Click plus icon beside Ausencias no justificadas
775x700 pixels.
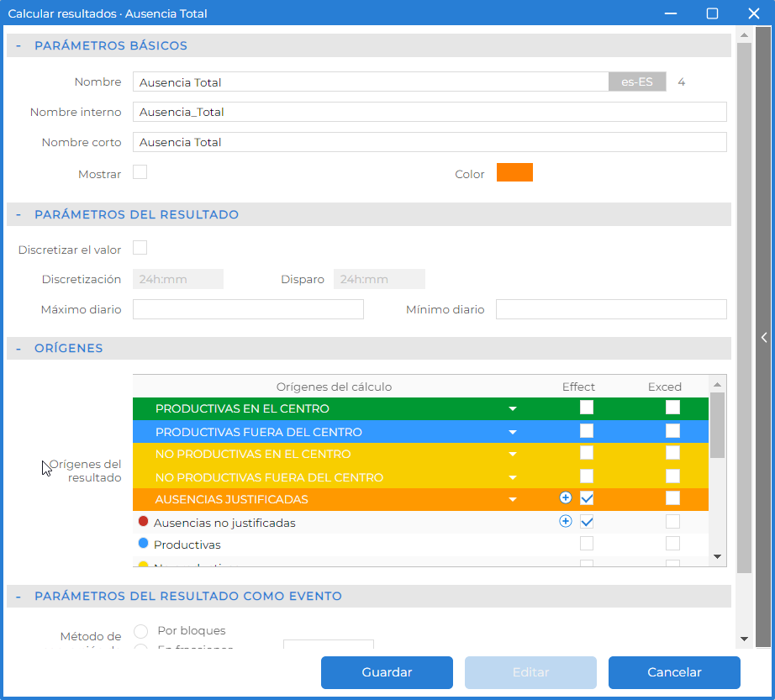click(x=566, y=521)
